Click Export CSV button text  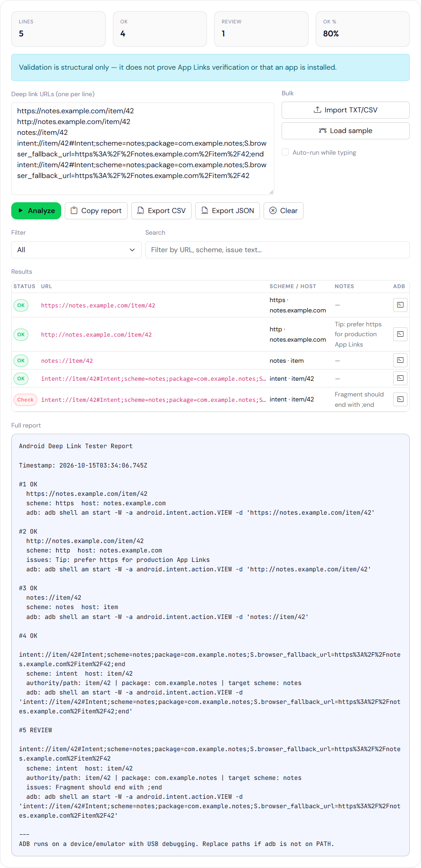click(x=167, y=211)
